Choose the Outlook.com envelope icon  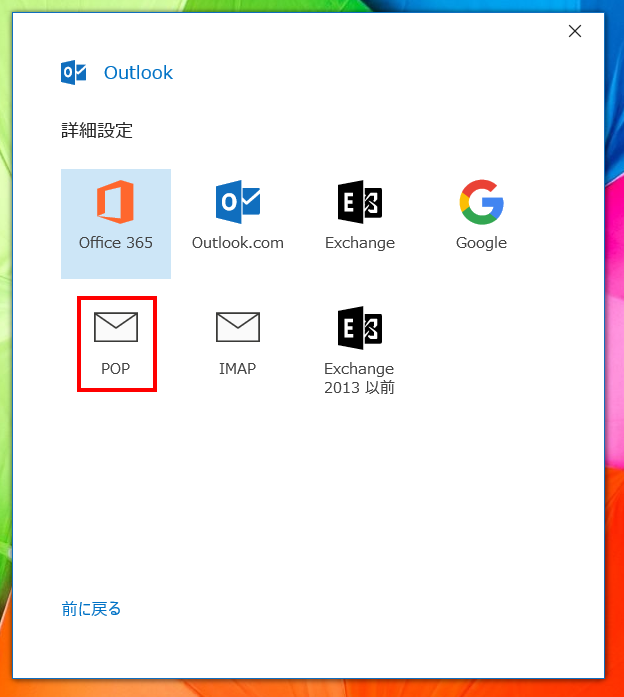(x=237, y=203)
